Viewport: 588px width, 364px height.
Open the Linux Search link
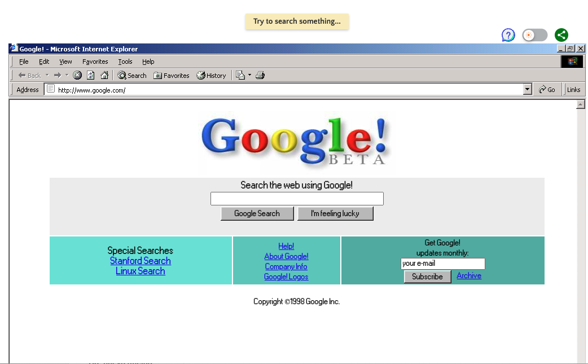pyautogui.click(x=141, y=271)
